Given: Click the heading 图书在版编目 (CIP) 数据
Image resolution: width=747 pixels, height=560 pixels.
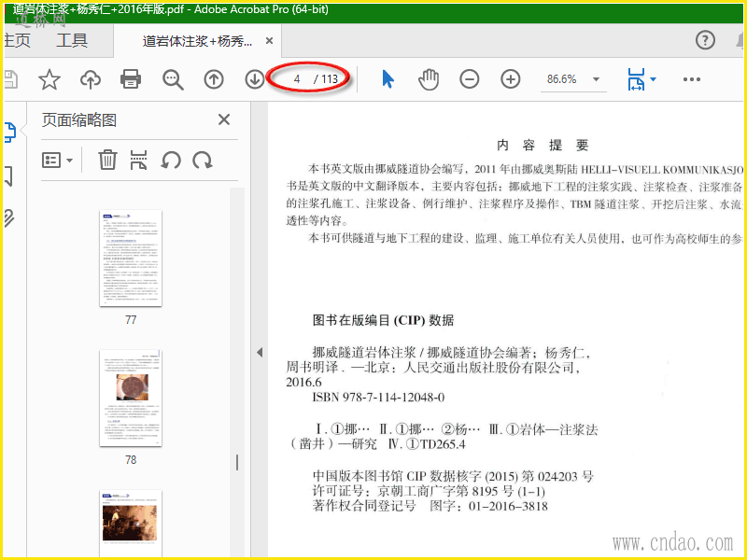Looking at the screenshot, I should pos(383,320).
